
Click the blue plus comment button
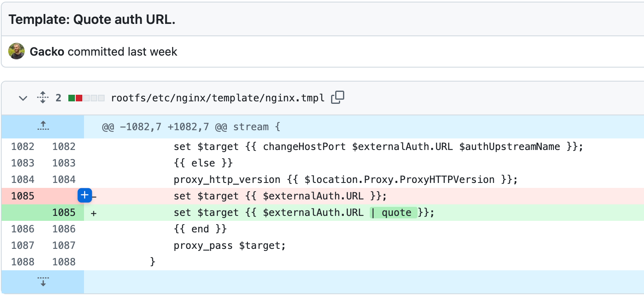(85, 196)
